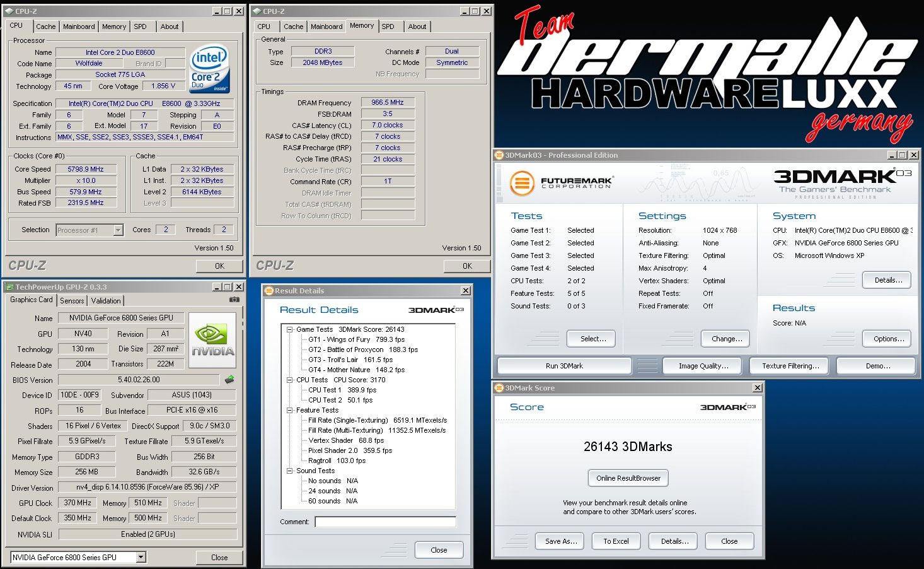Select GT1 - Wings of Fury result row
Image resolution: width=924 pixels, height=569 pixels.
[356, 339]
